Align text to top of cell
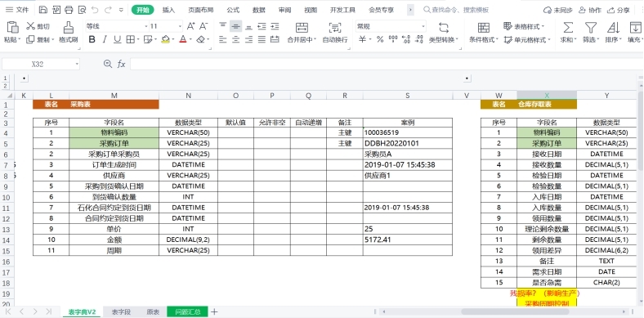 pos(222,26)
